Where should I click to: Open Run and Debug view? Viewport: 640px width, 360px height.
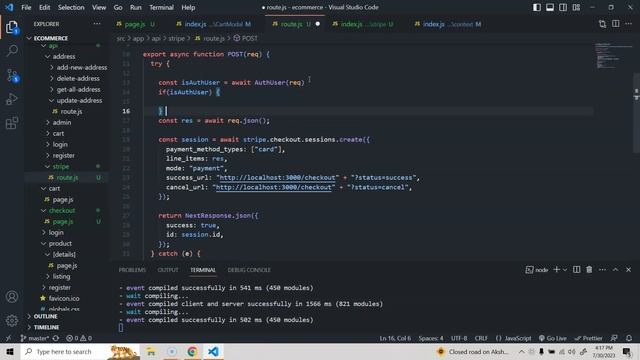point(12,99)
